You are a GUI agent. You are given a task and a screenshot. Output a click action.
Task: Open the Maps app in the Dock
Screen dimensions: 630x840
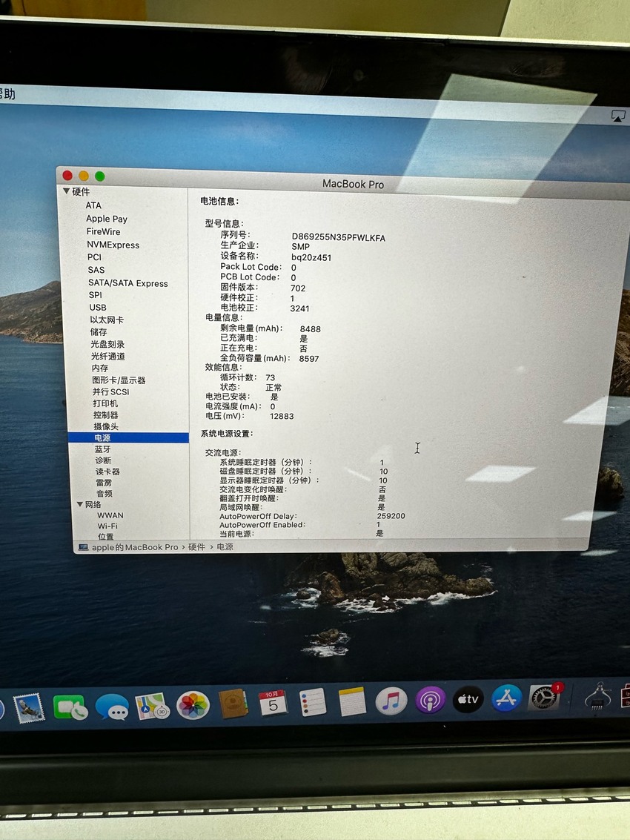[x=152, y=706]
